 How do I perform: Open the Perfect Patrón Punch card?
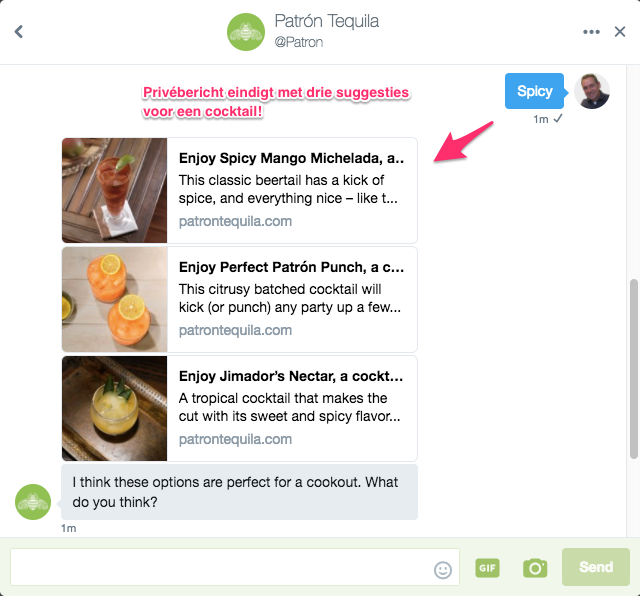291,299
